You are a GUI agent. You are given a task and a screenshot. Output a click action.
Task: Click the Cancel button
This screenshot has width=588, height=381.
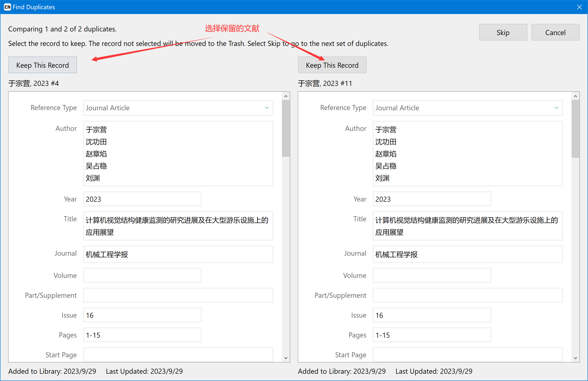click(x=555, y=32)
